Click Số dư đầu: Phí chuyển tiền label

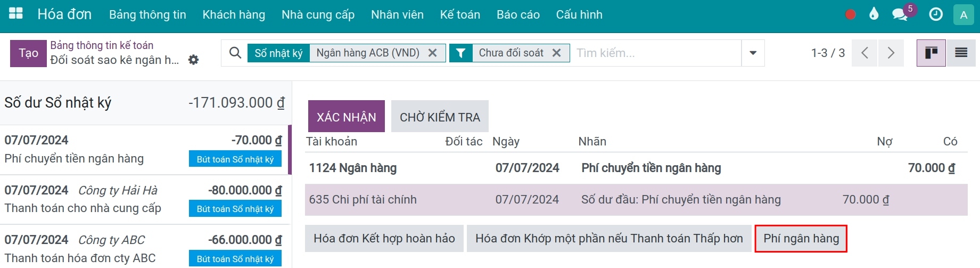[x=681, y=199]
